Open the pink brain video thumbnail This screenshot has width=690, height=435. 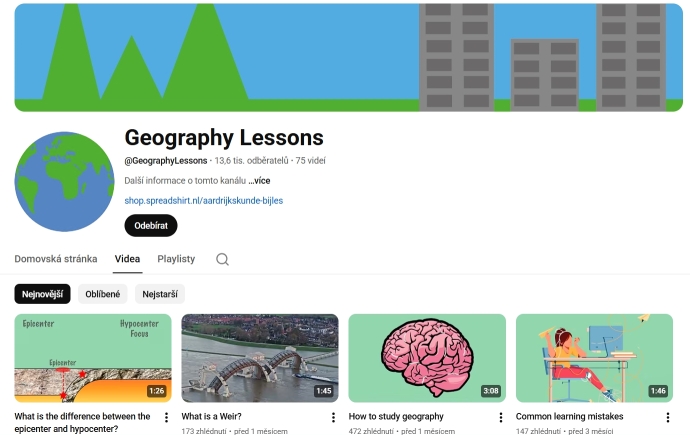pos(427,358)
